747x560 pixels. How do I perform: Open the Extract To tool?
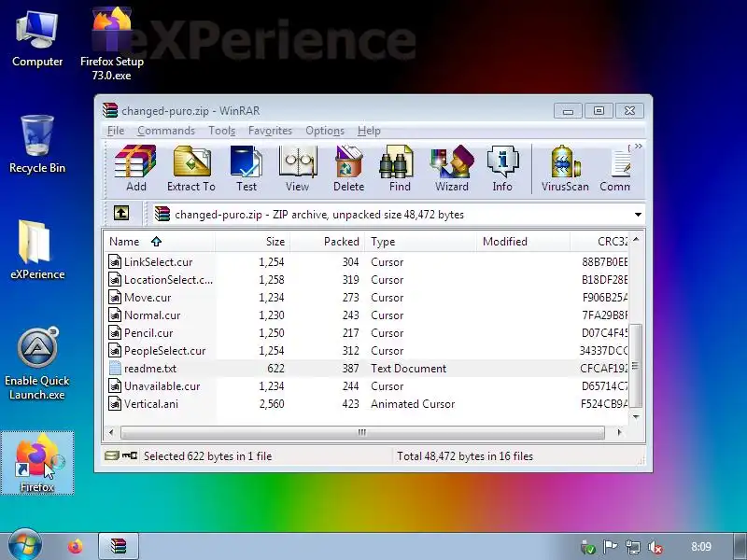[x=191, y=169]
